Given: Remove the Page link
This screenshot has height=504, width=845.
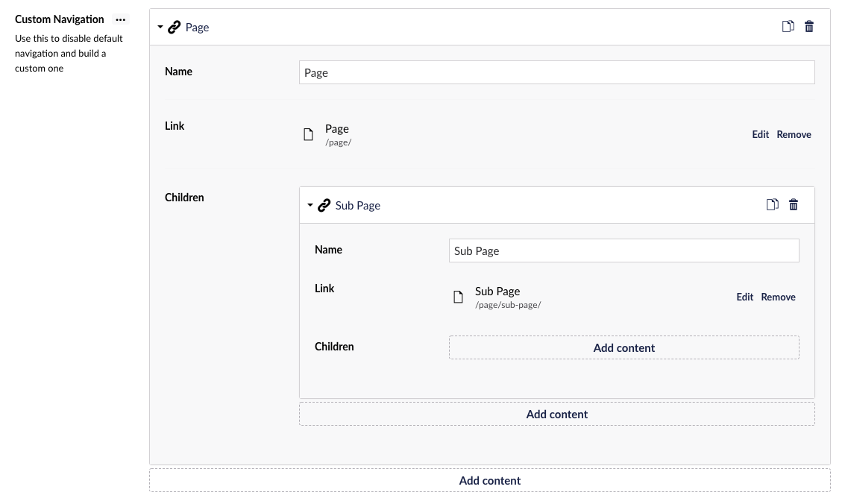Looking at the screenshot, I should click(794, 135).
